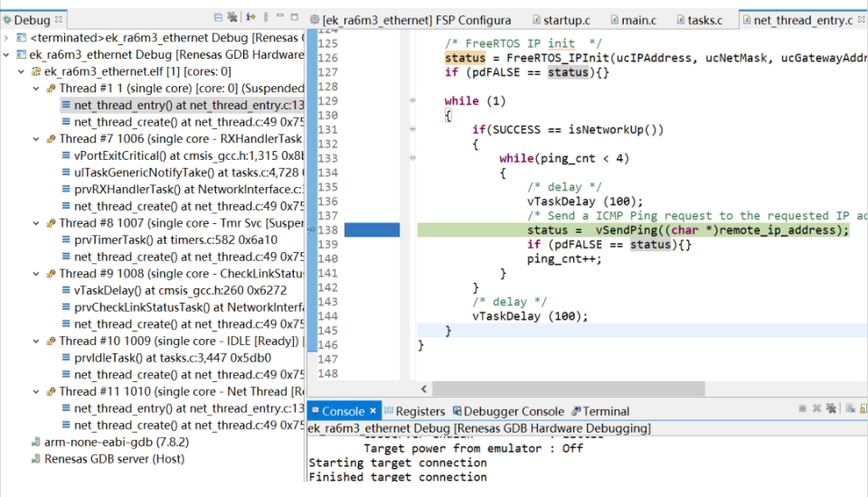The height and width of the screenshot is (497, 868).
Task: Fold the while(ping_cnt < 4) block
Action: pos(412,158)
